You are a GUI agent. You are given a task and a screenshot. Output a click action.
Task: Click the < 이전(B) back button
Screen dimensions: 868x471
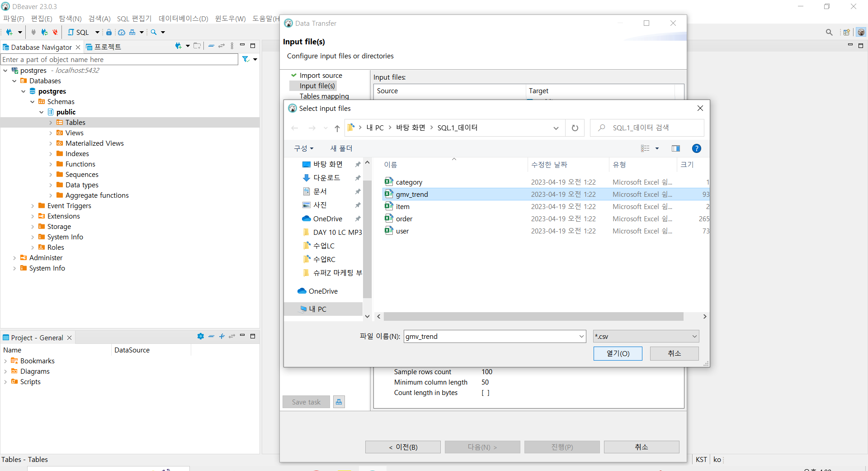click(403, 447)
